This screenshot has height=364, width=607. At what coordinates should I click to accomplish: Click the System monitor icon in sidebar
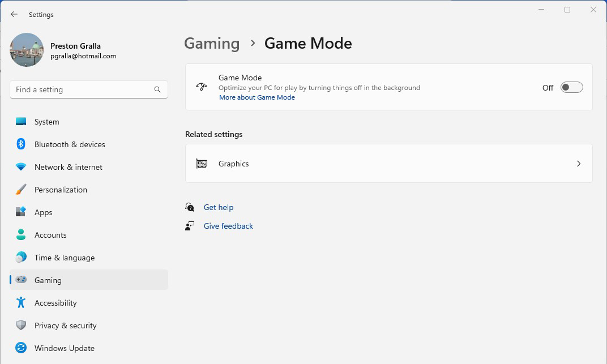pos(21,122)
